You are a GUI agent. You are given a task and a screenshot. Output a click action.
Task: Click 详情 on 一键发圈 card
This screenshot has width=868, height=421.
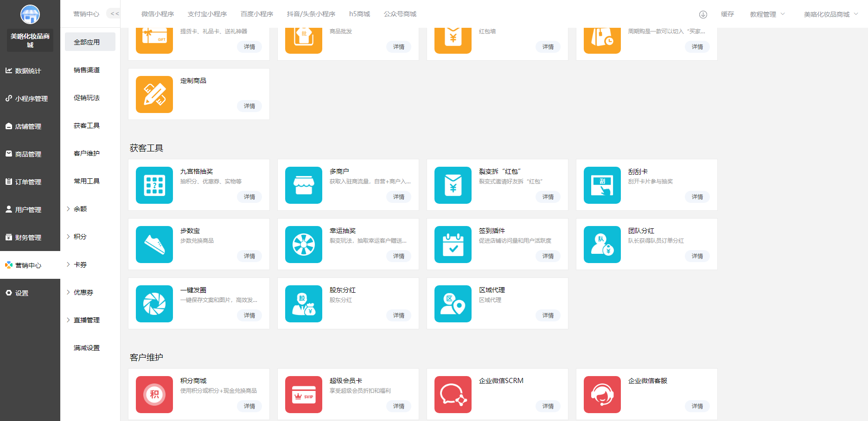[249, 315]
